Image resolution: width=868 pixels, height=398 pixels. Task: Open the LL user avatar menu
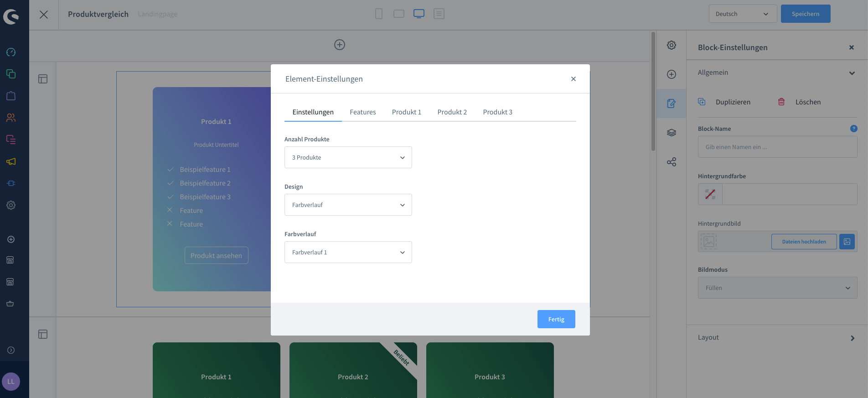pos(11,382)
